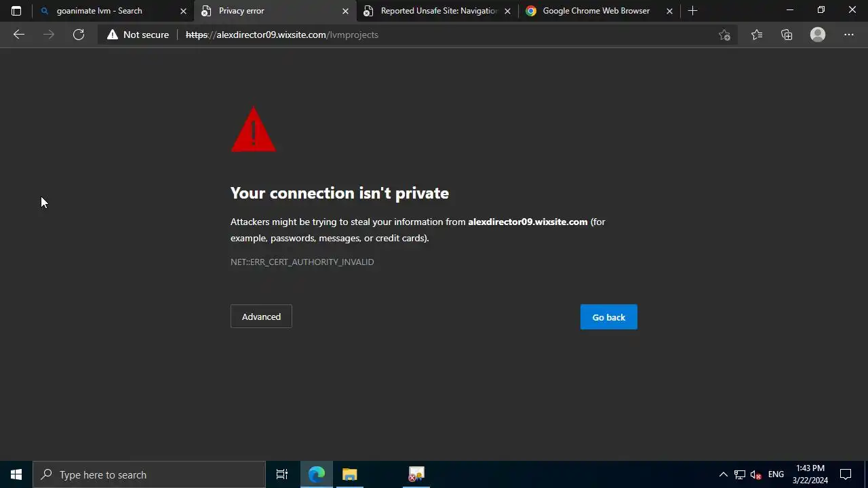The image size is (868, 488).
Task: Open a new tab with plus icon
Action: coord(692,11)
